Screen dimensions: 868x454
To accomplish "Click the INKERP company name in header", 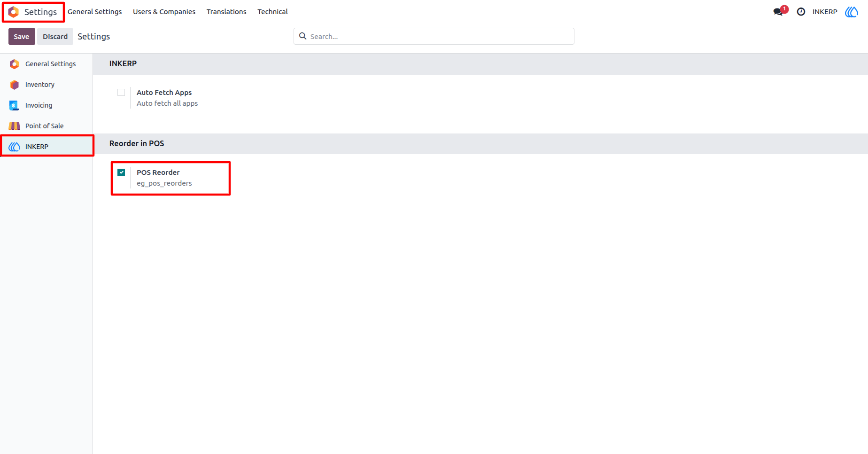I will tap(825, 12).
